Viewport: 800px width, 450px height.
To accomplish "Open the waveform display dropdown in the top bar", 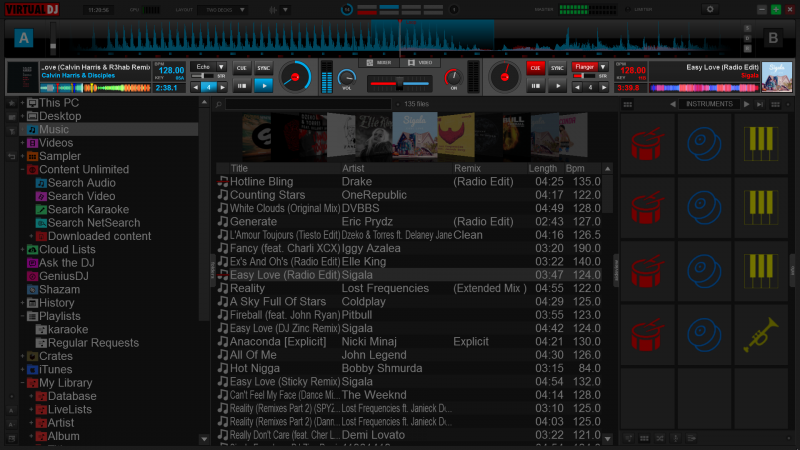I will pyautogui.click(x=285, y=10).
